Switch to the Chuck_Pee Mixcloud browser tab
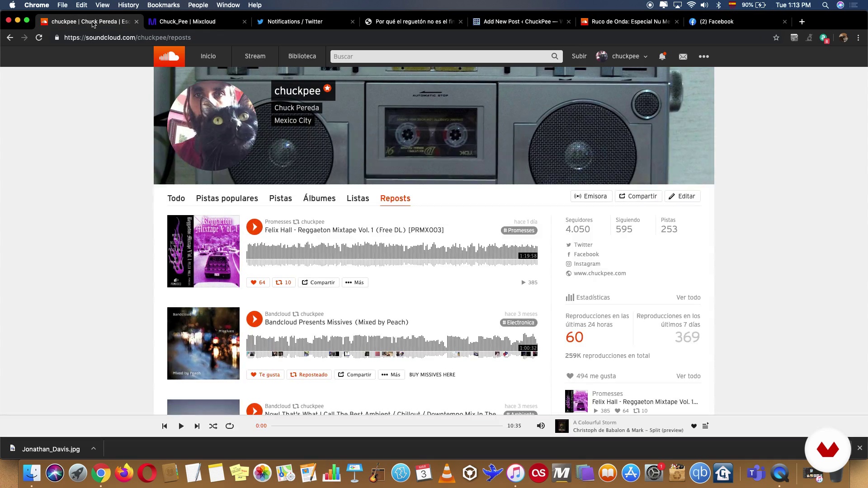Image resolution: width=868 pixels, height=488 pixels. (197, 21)
